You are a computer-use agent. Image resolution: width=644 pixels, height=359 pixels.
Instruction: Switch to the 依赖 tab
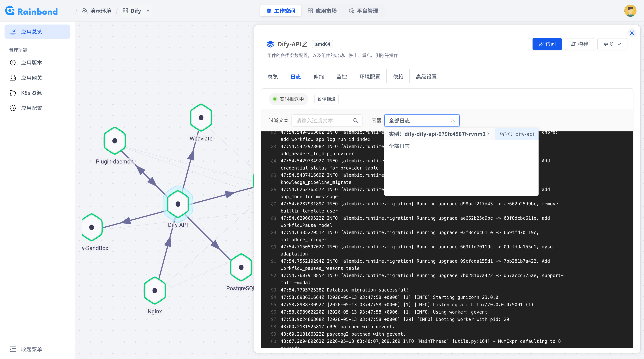tap(398, 77)
